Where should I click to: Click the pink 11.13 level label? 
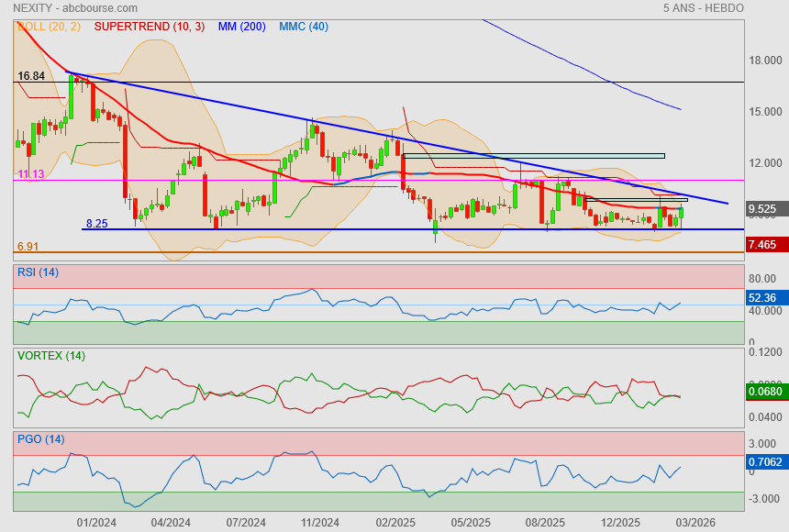pos(31,174)
